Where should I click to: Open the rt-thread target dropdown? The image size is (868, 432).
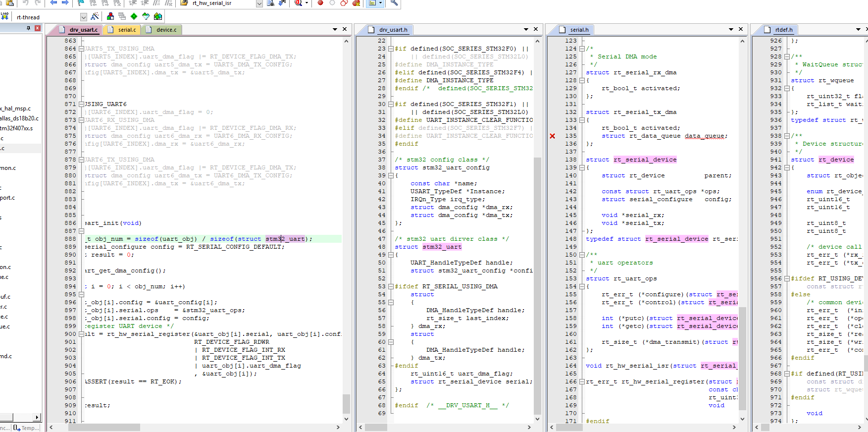tap(83, 17)
